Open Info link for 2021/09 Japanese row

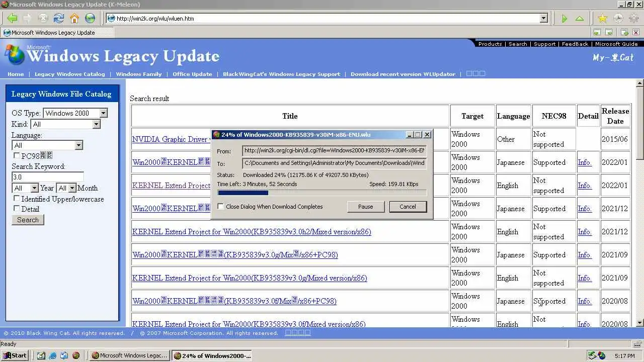tap(584, 255)
